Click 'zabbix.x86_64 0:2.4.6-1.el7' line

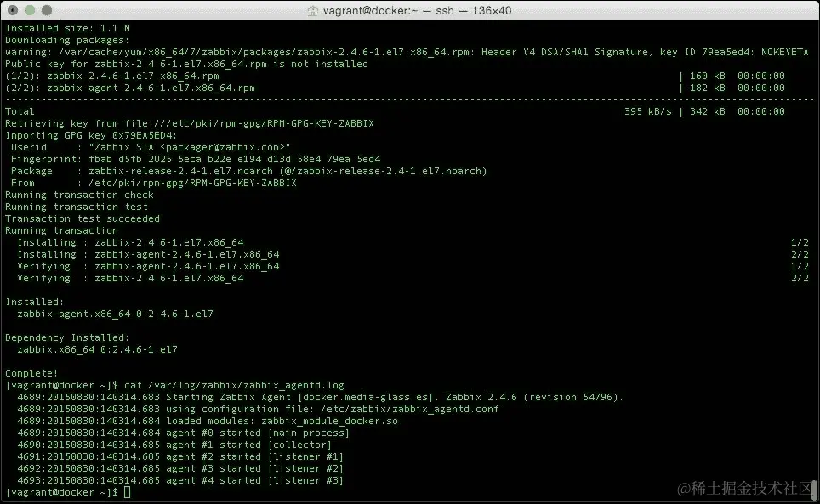click(x=97, y=349)
